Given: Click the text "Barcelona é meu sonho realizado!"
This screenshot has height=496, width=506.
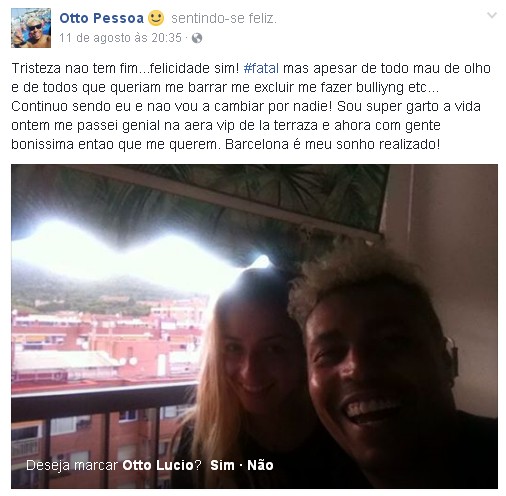Looking at the screenshot, I should 333,144.
